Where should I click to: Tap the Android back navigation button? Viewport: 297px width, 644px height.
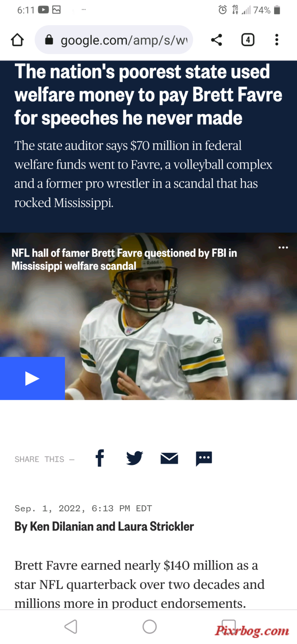(x=71, y=627)
